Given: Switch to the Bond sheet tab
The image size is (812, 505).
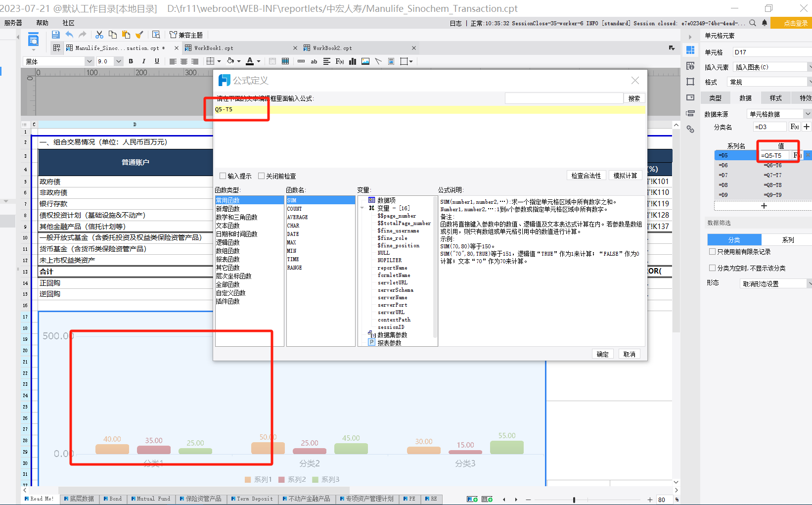Looking at the screenshot, I should click(113, 499).
